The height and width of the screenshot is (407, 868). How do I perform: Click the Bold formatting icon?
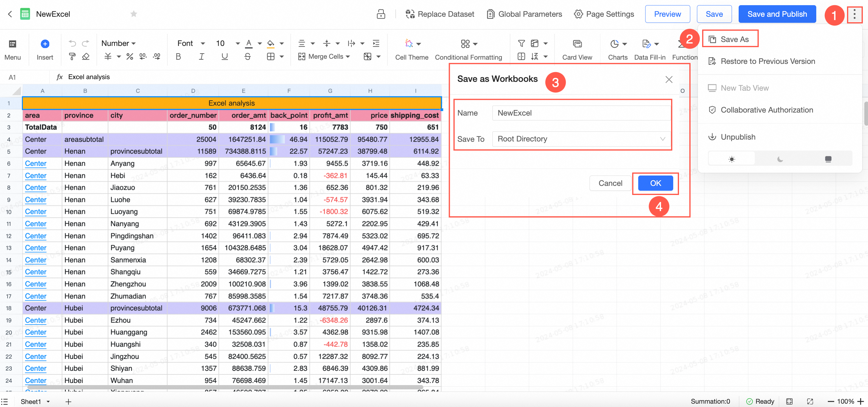pyautogui.click(x=178, y=57)
